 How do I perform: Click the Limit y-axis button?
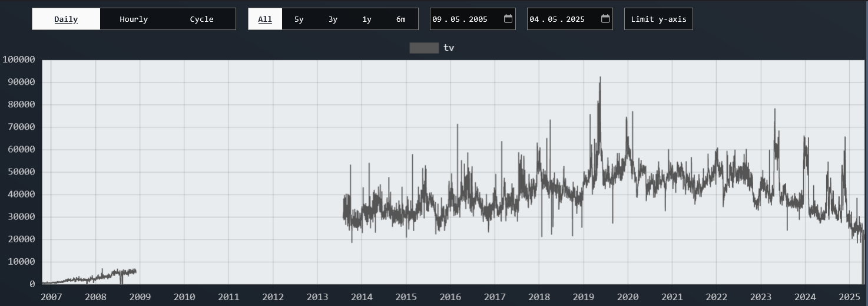[x=658, y=19]
